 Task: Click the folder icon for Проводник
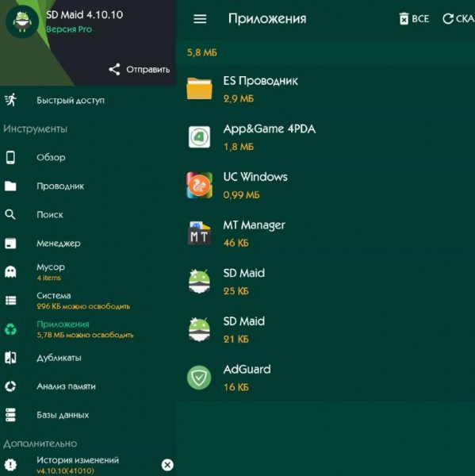point(10,186)
